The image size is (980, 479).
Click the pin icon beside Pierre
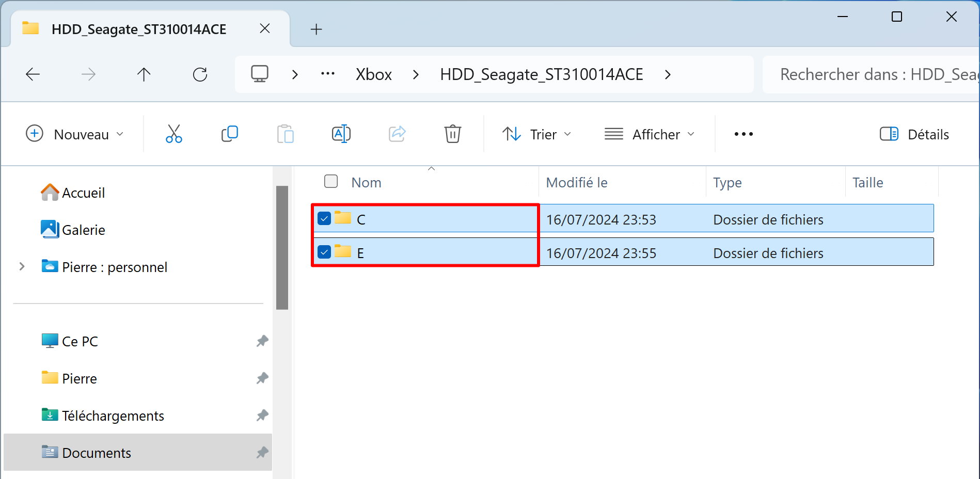(x=262, y=378)
